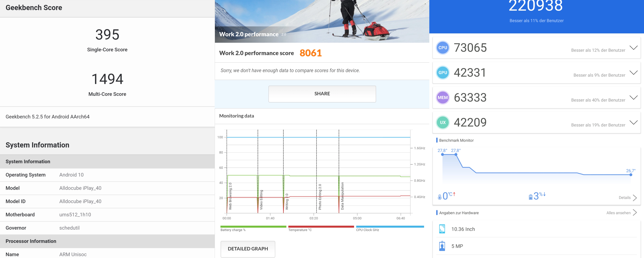Image resolution: width=644 pixels, height=258 pixels.
Task: Click the Operating System Android 10 row
Action: coord(107,175)
